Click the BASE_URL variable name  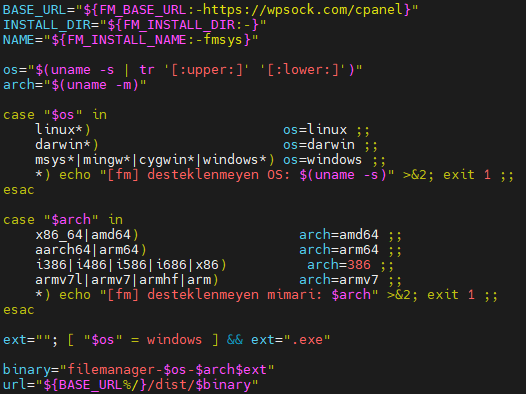point(35,10)
